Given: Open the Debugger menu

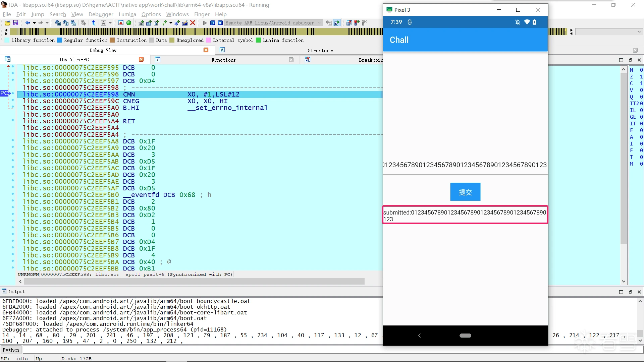Looking at the screenshot, I should tap(101, 14).
